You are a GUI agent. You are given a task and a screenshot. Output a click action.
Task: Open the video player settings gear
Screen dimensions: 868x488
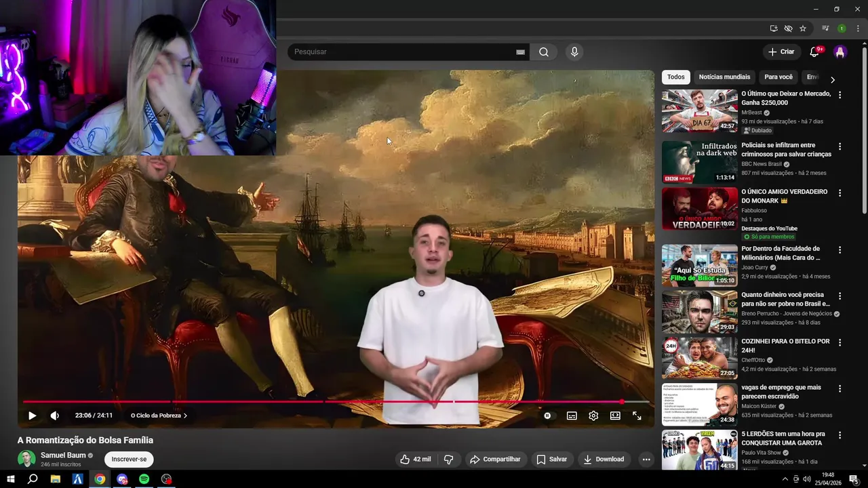[x=593, y=415]
